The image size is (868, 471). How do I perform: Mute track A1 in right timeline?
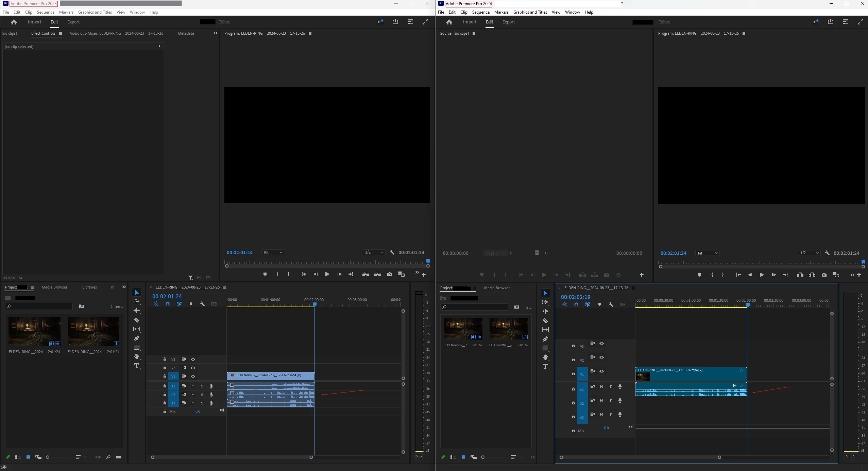tap(601, 386)
